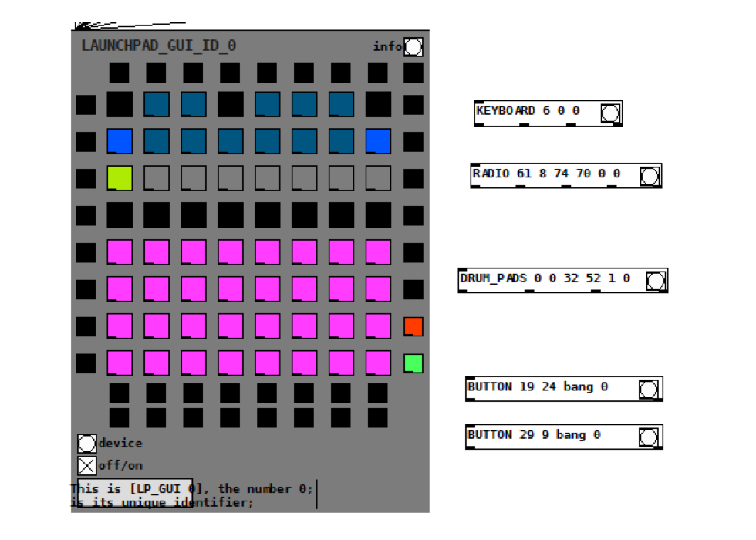
Task: Click the bang in BUTTON 19 24 object
Action: click(x=649, y=390)
